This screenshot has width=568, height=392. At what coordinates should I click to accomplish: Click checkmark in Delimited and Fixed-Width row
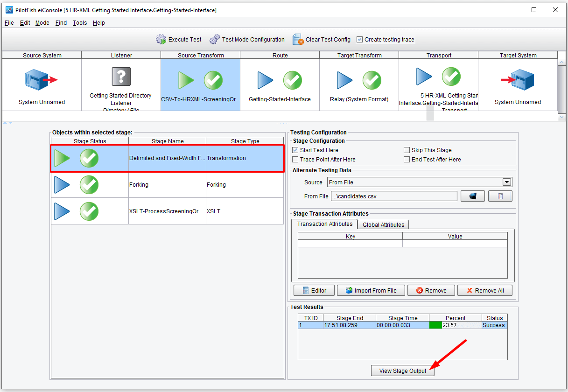89,158
